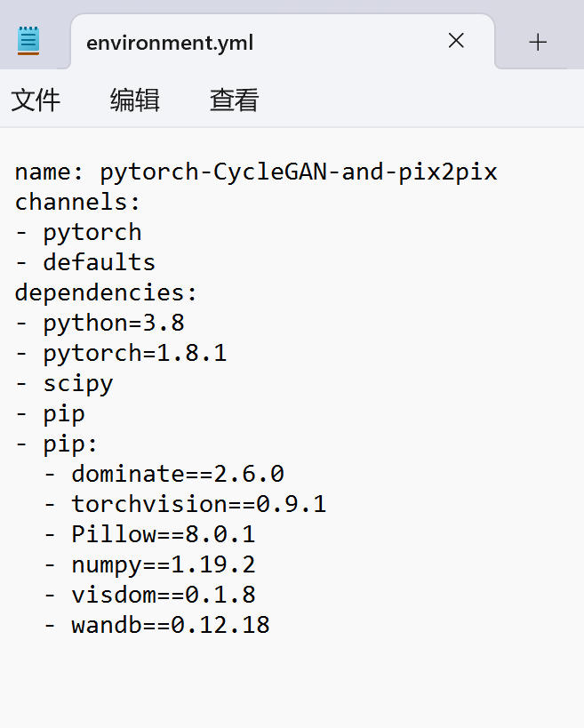Place cursor after python=3.8 text

point(184,323)
